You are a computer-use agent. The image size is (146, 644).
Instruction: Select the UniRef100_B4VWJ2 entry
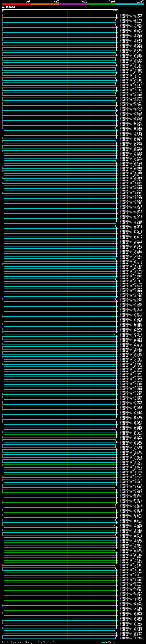[131, 334]
